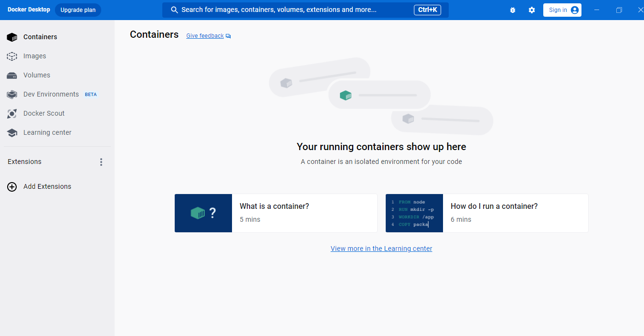The height and width of the screenshot is (336, 644).
Task: Click the Dockerfile code thumbnail
Action: tap(414, 213)
